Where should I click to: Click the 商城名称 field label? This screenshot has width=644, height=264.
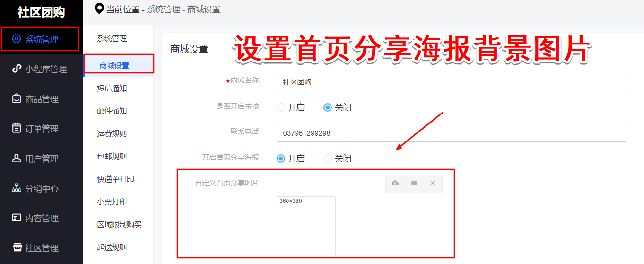click(244, 80)
